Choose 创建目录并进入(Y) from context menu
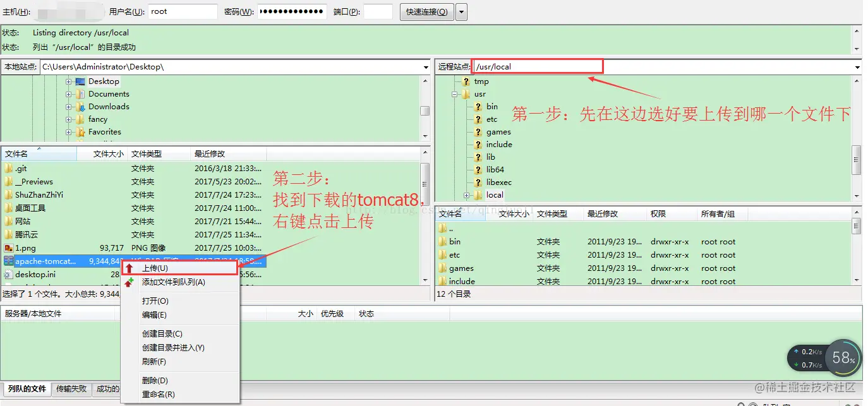The image size is (868, 406). [180, 348]
